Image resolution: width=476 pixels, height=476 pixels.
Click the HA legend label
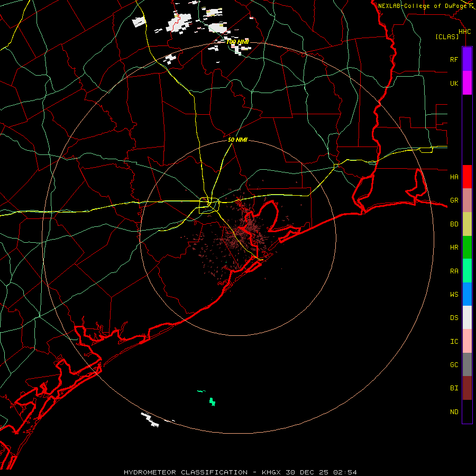tap(454, 177)
